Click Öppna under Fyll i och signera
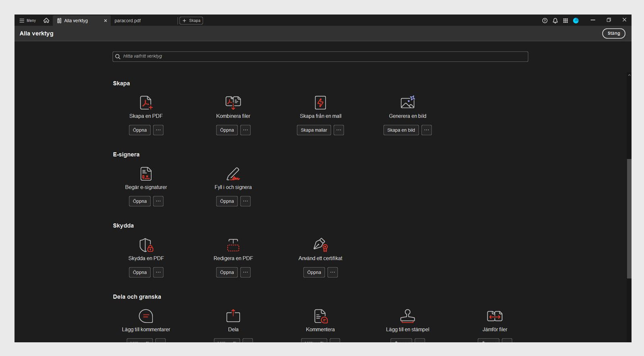This screenshot has width=644, height=356. coord(227,201)
